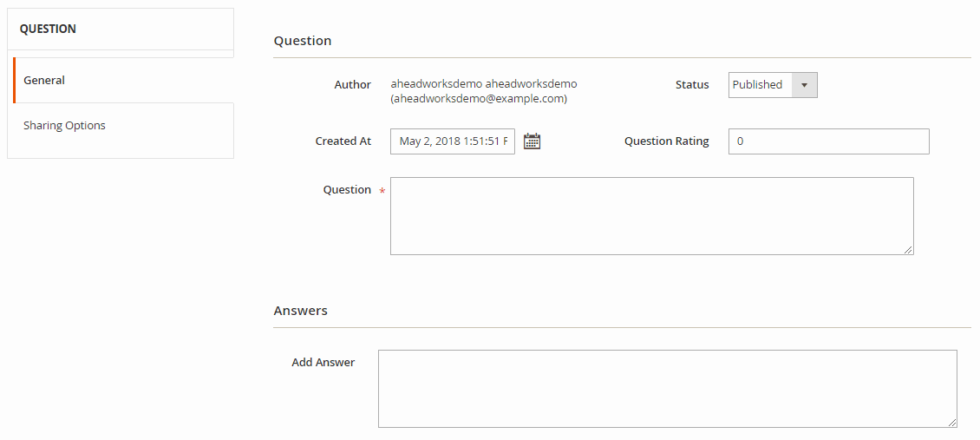Grab the Add Answer resize handle
The image size is (980, 440).
pos(951,422)
